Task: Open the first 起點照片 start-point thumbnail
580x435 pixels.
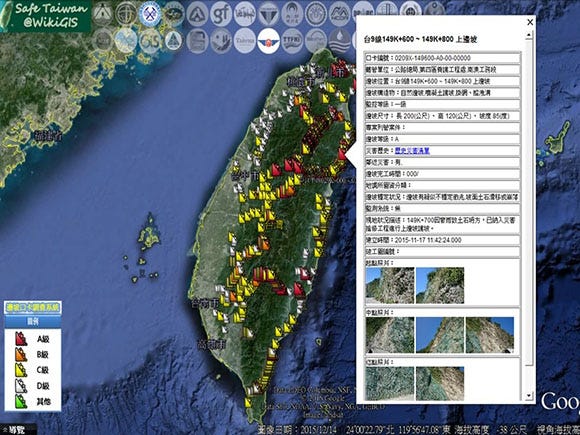Action: pos(390,286)
